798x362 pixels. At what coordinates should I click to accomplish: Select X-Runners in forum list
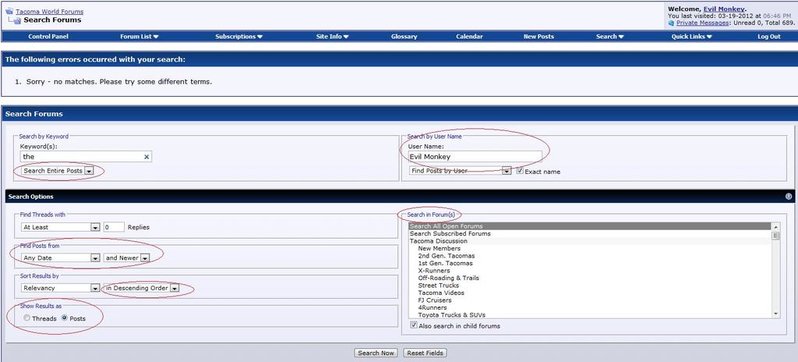pos(590,270)
